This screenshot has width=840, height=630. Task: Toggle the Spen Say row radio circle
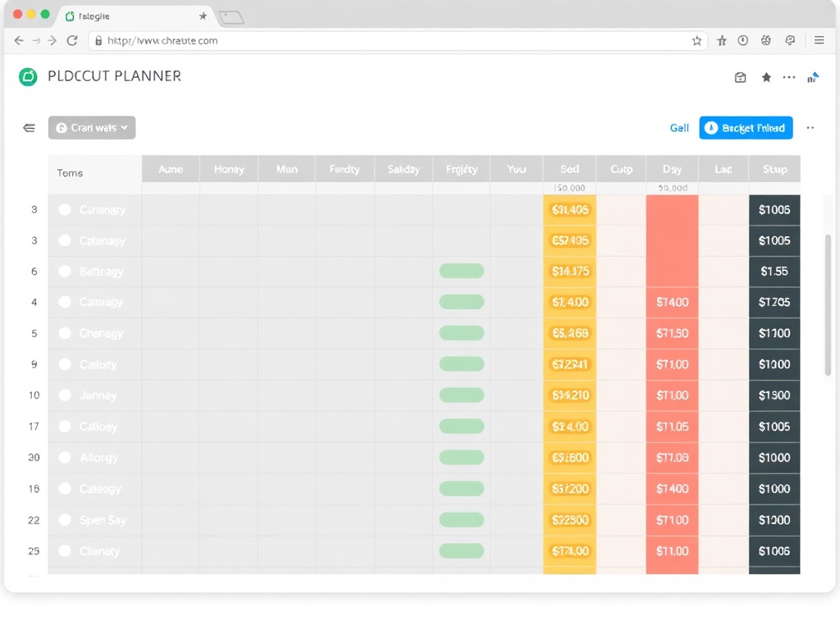coord(65,519)
